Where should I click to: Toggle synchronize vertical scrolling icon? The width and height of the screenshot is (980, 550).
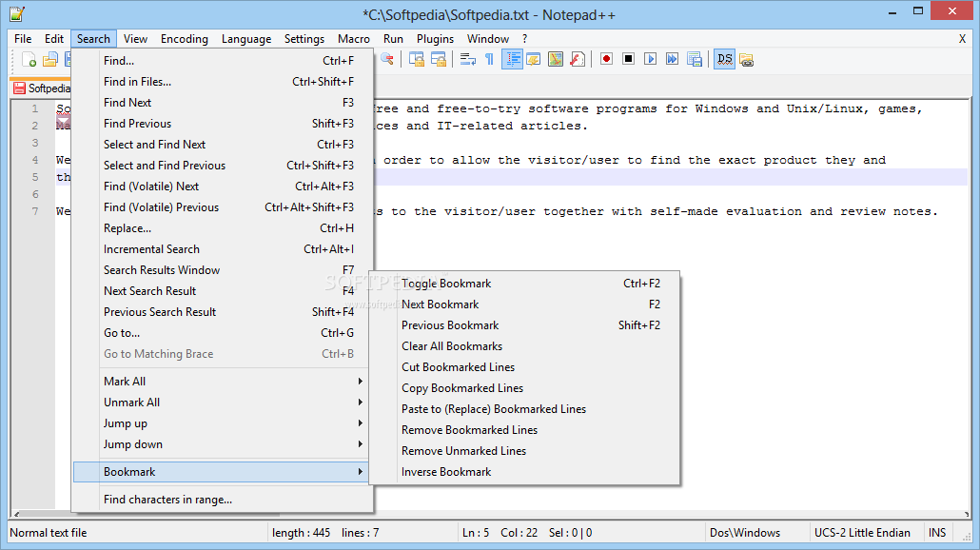click(416, 59)
